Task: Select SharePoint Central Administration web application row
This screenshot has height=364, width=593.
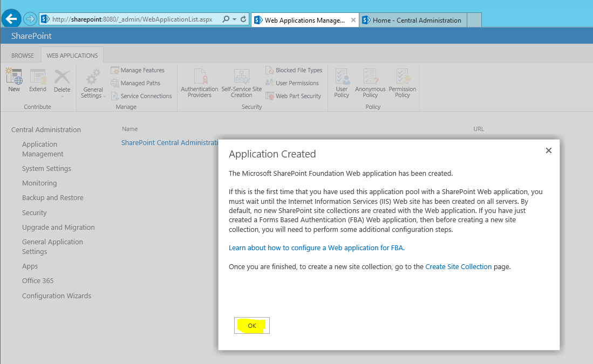Action: pos(169,142)
